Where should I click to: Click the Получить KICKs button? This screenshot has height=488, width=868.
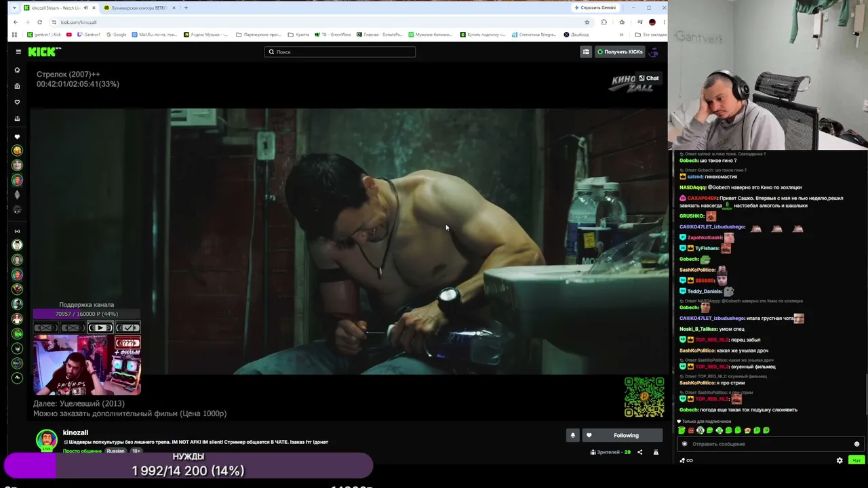(620, 52)
